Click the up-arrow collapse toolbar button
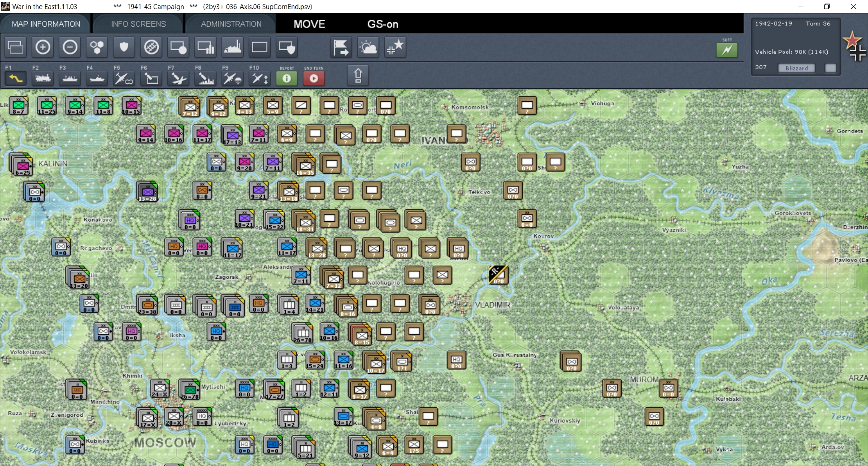The height and width of the screenshot is (466, 868). pos(358,75)
